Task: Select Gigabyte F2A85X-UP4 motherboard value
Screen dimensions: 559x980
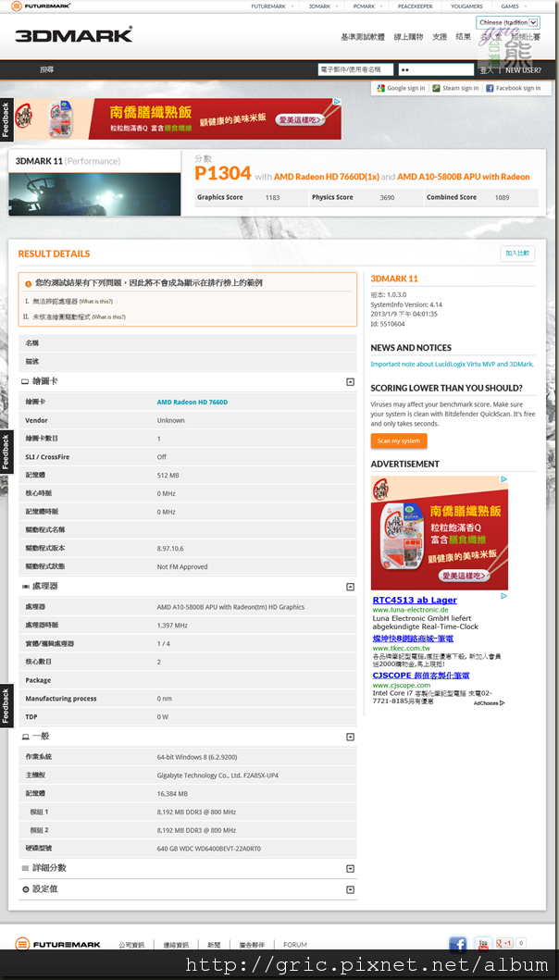Action: pos(217,775)
